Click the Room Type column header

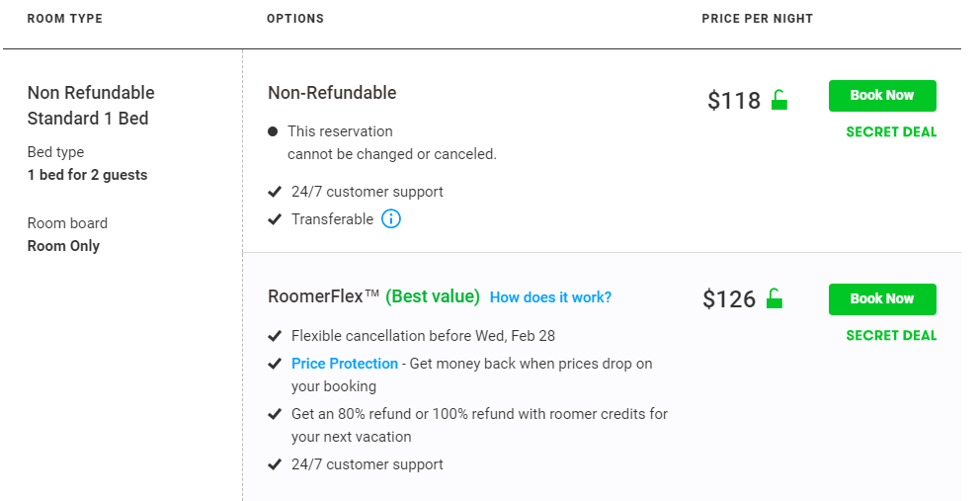65,19
